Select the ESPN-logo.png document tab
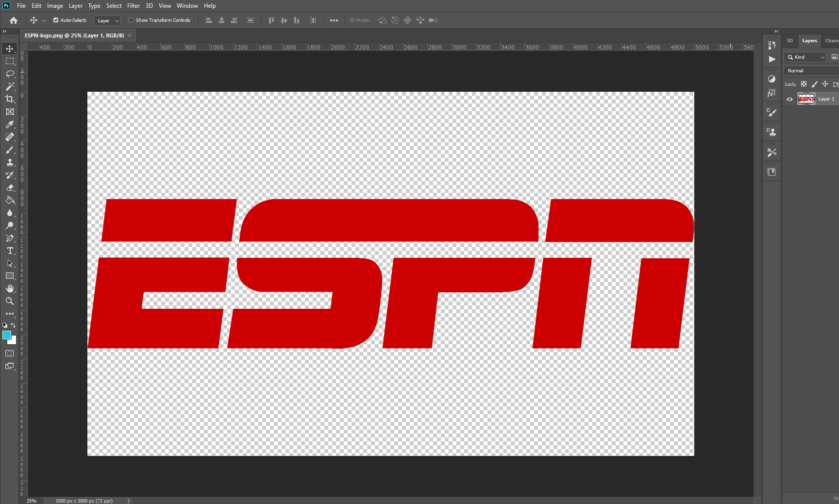The width and height of the screenshot is (839, 504). pyautogui.click(x=74, y=35)
